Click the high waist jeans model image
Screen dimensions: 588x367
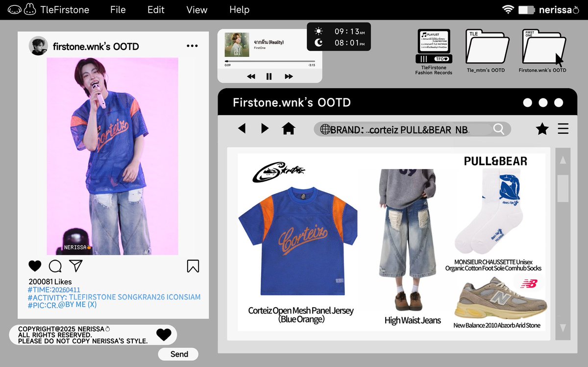tap(408, 240)
